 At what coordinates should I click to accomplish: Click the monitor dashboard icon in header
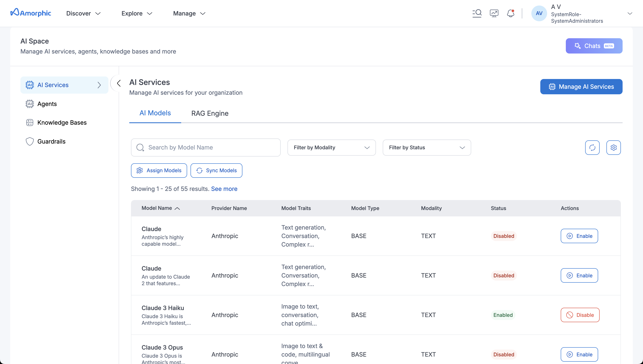tap(494, 13)
